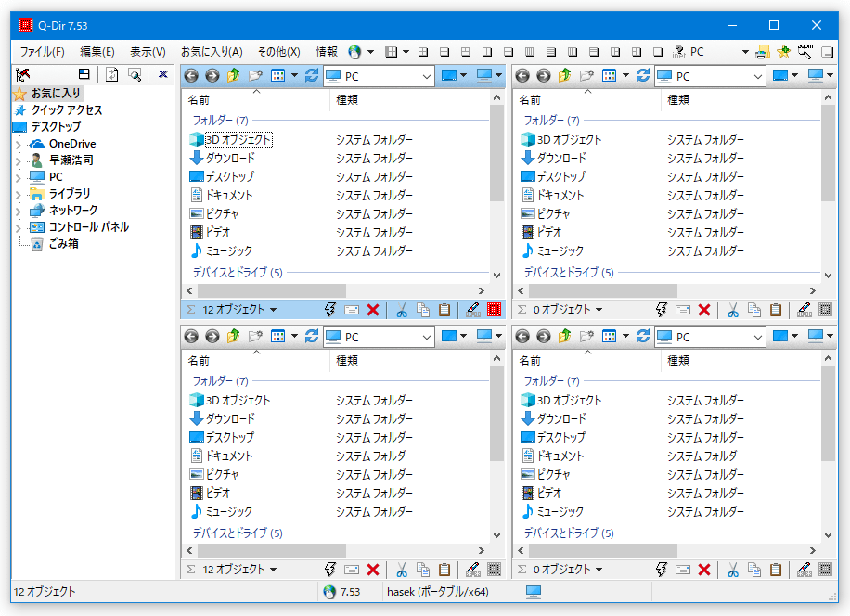Copy selection in bottom-right pane status bar

754,570
